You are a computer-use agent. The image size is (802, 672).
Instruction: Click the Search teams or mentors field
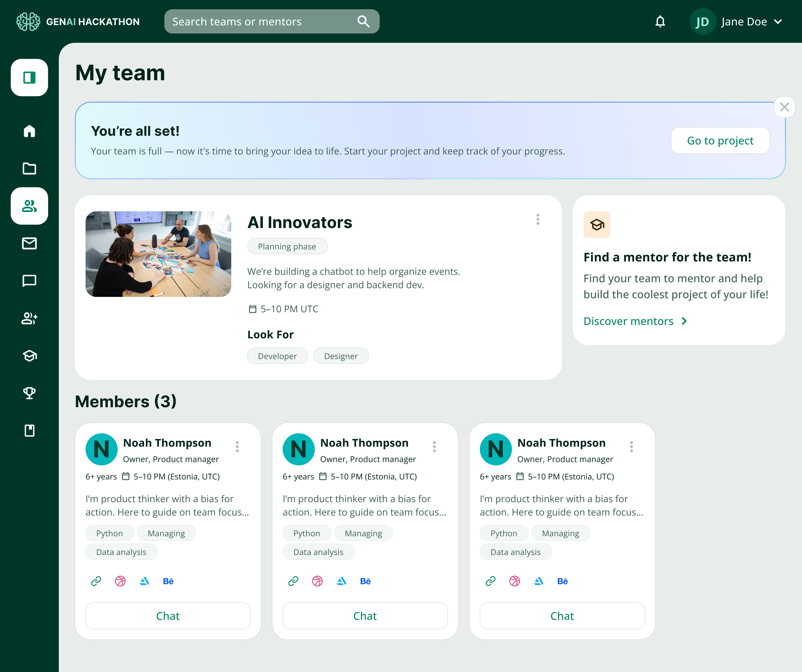pyautogui.click(x=272, y=22)
